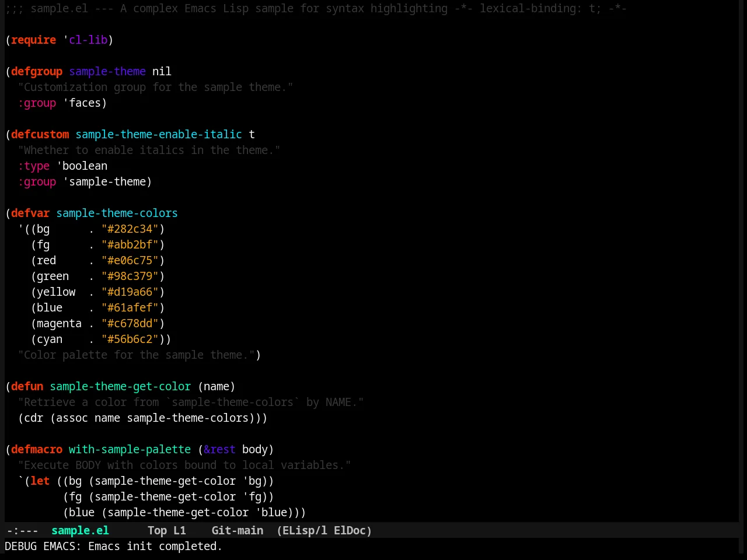This screenshot has height=560, width=747.
Task: Click the "#61afef" color string
Action: coord(130,307)
